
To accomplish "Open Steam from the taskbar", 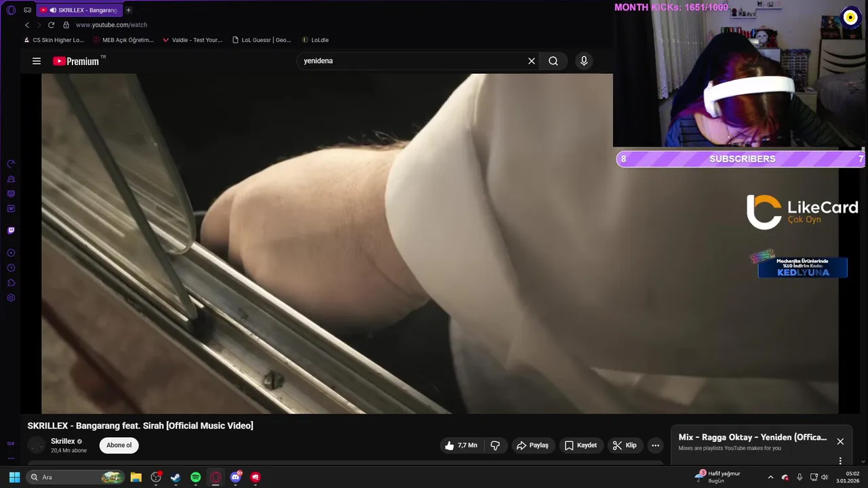I will [x=176, y=477].
